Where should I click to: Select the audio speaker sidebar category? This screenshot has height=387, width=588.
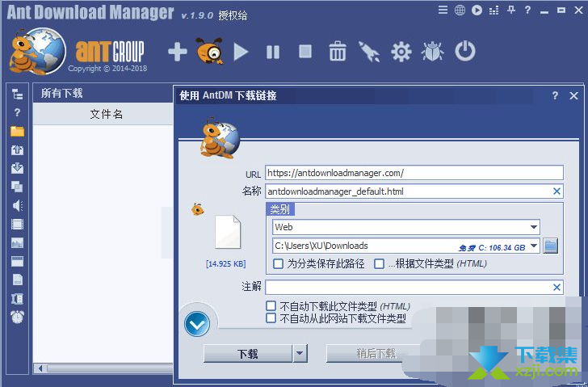pyautogui.click(x=17, y=205)
